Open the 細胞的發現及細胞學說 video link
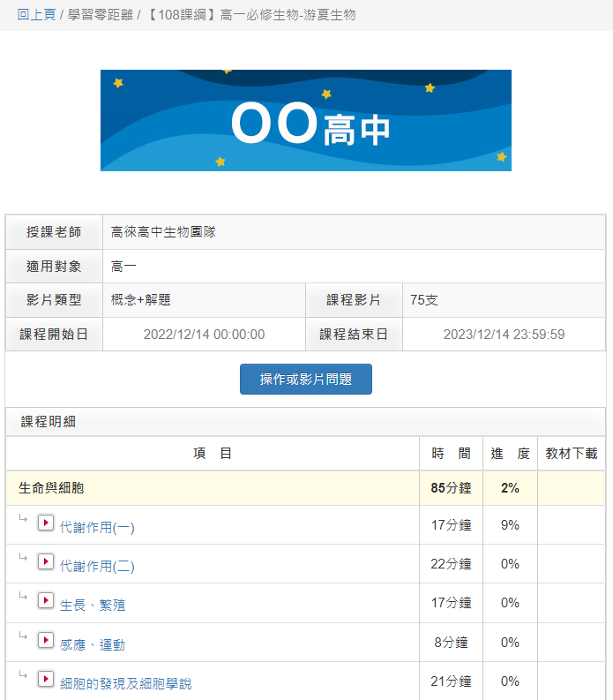The height and width of the screenshot is (700, 613). [x=126, y=683]
